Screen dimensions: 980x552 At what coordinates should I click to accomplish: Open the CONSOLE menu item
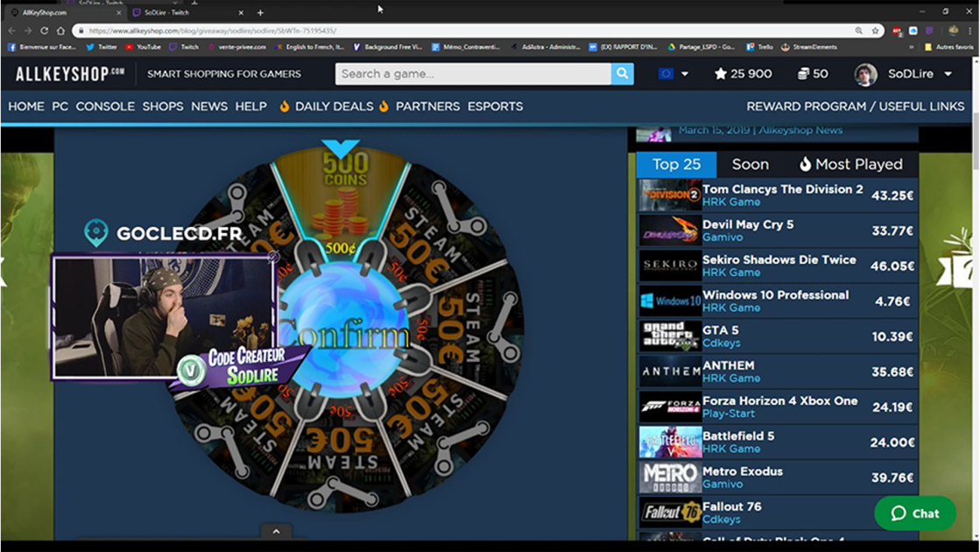105,106
